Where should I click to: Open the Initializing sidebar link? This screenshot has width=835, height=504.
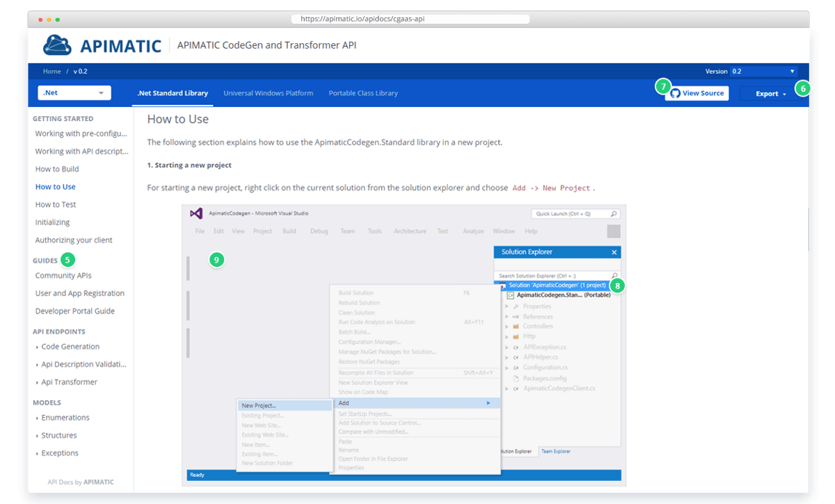53,222
